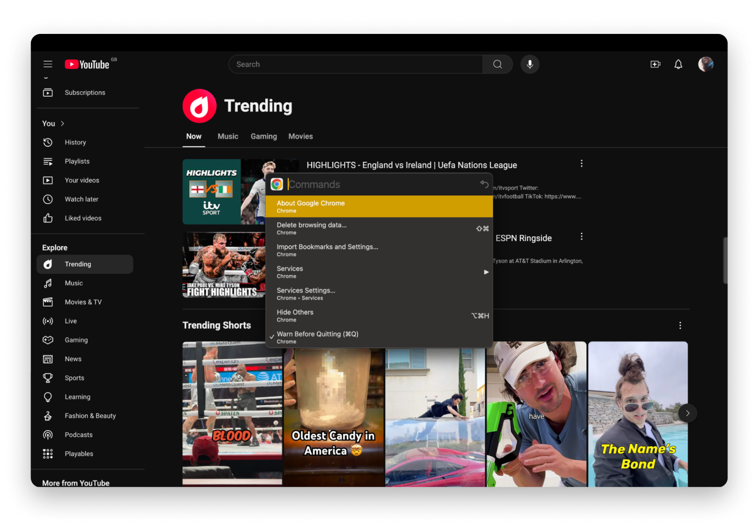Open Oldest Candy in America short
Image resolution: width=756 pixels, height=532 pixels.
click(x=334, y=417)
